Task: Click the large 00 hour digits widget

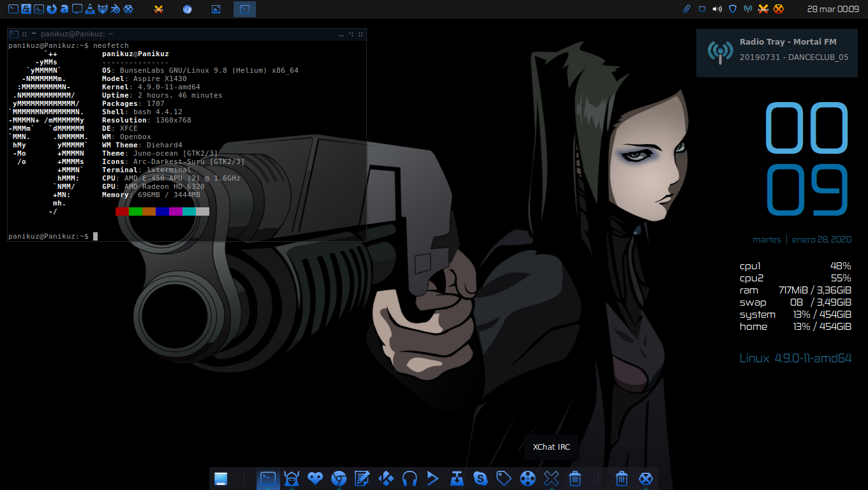Action: [x=807, y=129]
